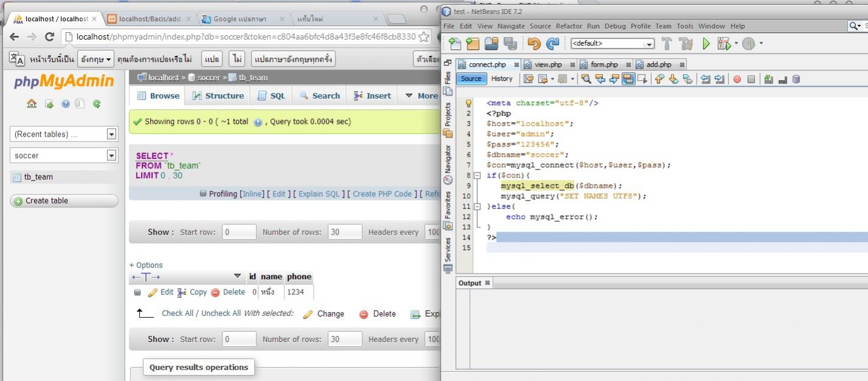This screenshot has width=868, height=381.
Task: Click the Build Project hammer icon
Action: pos(667,44)
